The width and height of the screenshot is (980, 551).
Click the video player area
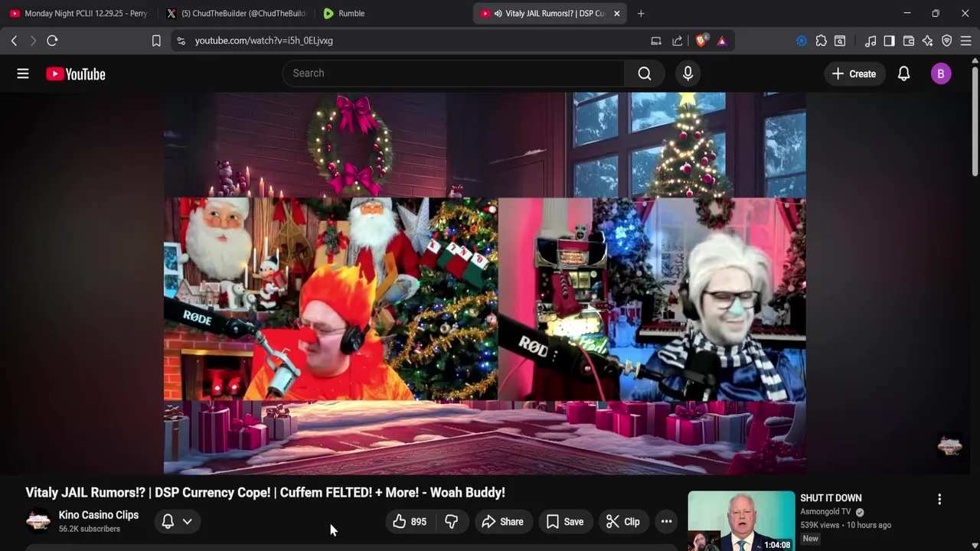click(x=485, y=283)
